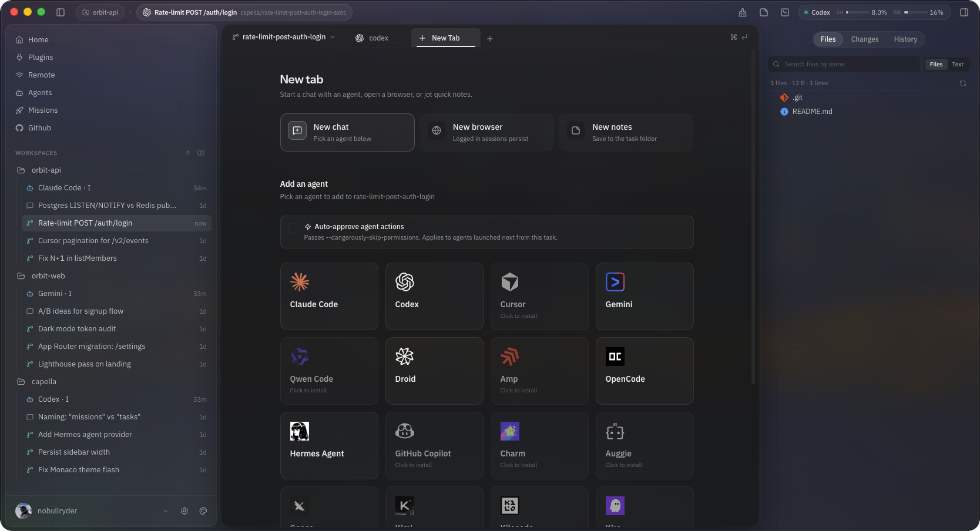Toggle the left sidebar icon in title bar
980x531 pixels.
pos(61,12)
